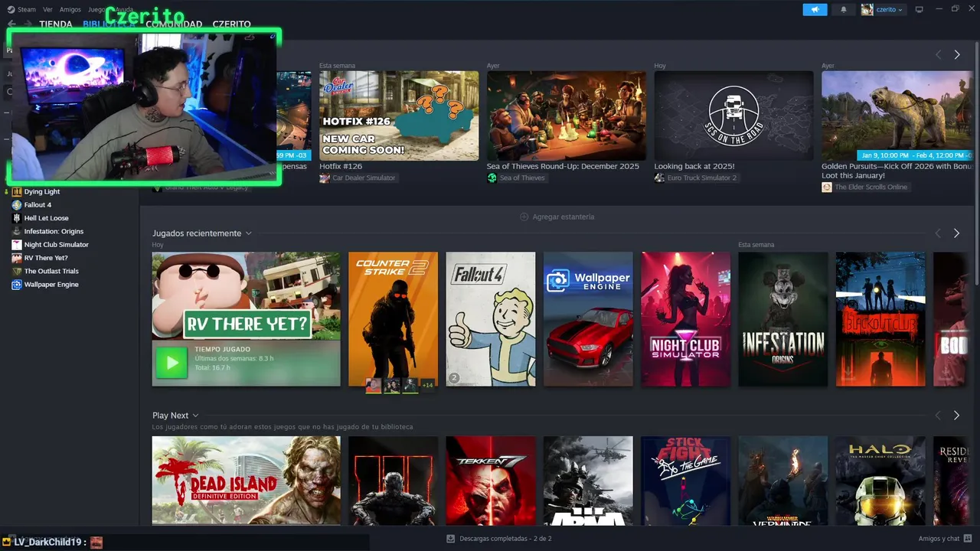Open The Blackout Club cover
This screenshot has width=980, height=551.
pyautogui.click(x=880, y=319)
